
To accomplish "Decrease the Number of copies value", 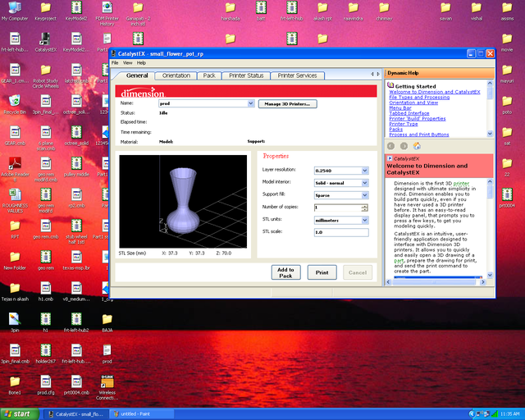I will [x=364, y=210].
